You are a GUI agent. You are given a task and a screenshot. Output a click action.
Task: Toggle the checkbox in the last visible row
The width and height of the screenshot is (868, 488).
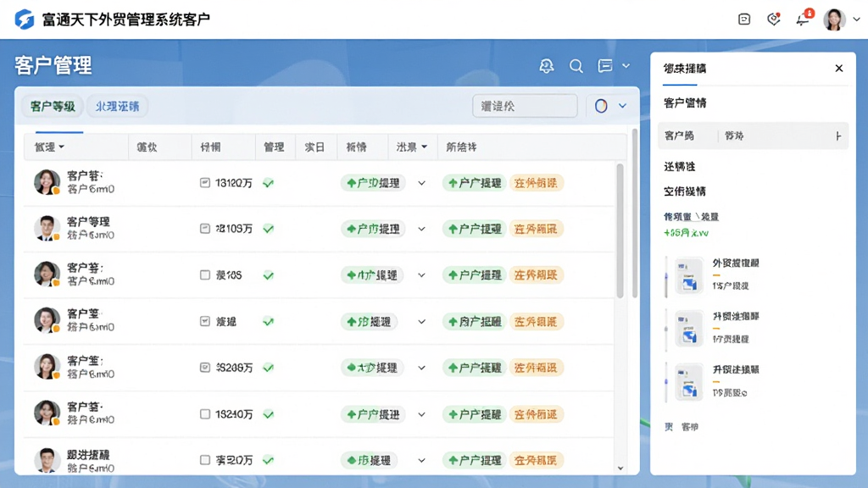tap(205, 460)
